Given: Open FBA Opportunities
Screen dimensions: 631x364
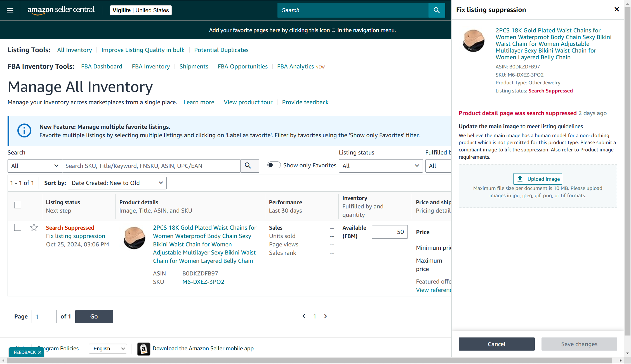Looking at the screenshot, I should (242, 66).
